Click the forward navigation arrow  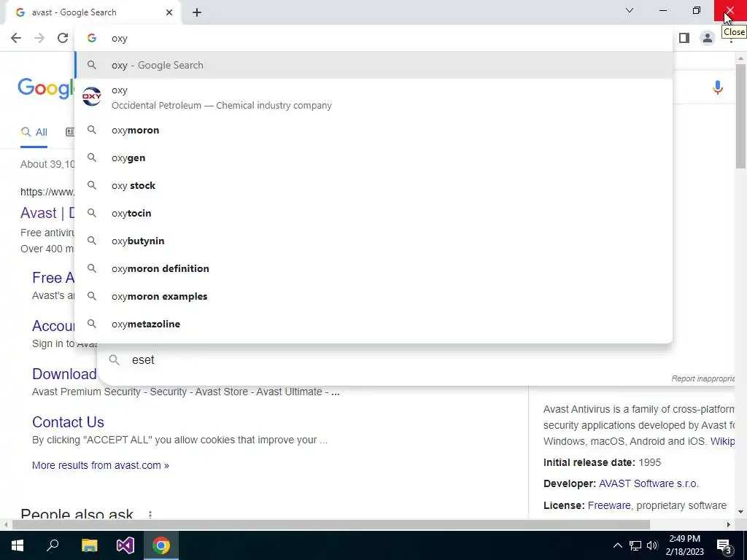pyautogui.click(x=39, y=38)
